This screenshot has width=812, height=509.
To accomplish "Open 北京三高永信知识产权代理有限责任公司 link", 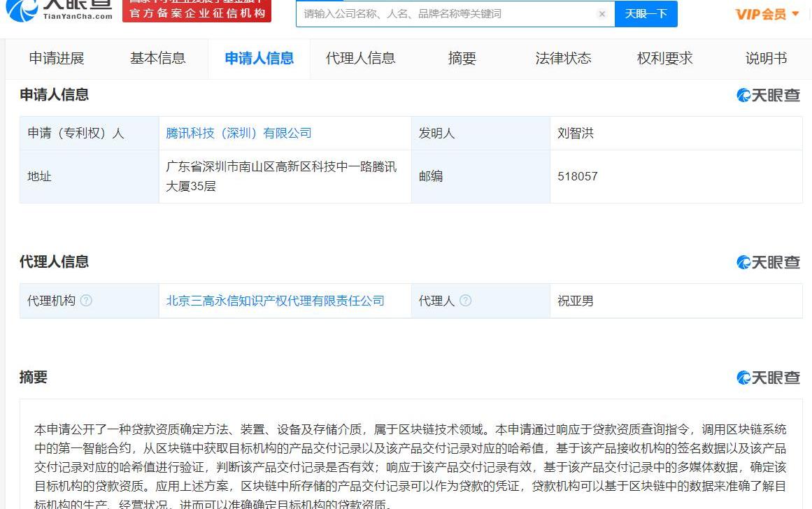I will (x=275, y=301).
